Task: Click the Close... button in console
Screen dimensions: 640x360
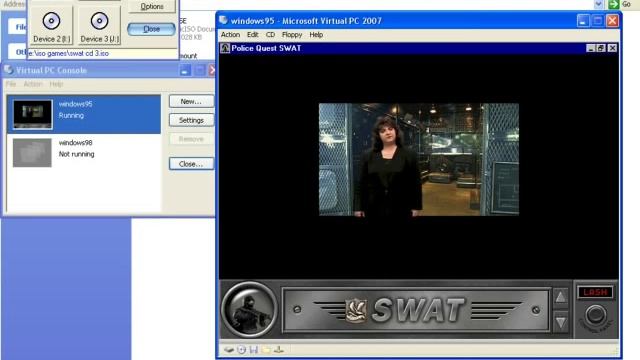Action: [191, 164]
